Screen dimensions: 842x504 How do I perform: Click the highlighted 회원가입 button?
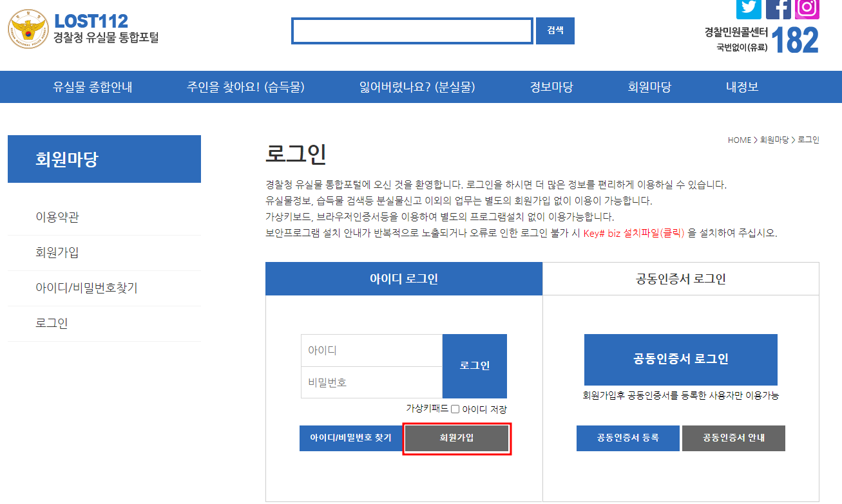pyautogui.click(x=457, y=438)
